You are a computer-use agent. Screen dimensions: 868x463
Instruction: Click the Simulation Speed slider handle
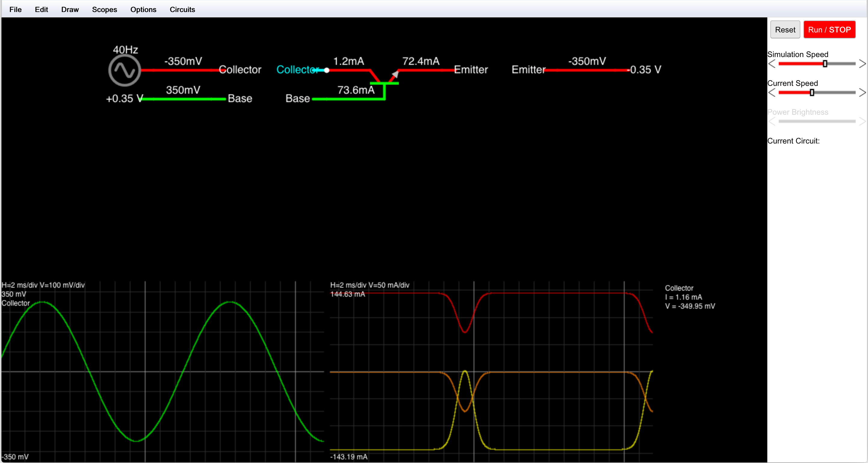(825, 64)
